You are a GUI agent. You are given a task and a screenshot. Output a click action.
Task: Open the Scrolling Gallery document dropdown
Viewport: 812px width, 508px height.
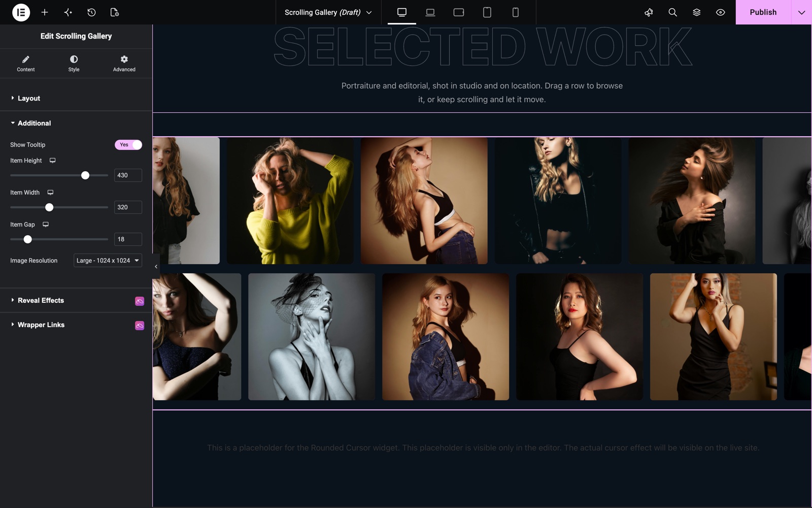coord(328,12)
